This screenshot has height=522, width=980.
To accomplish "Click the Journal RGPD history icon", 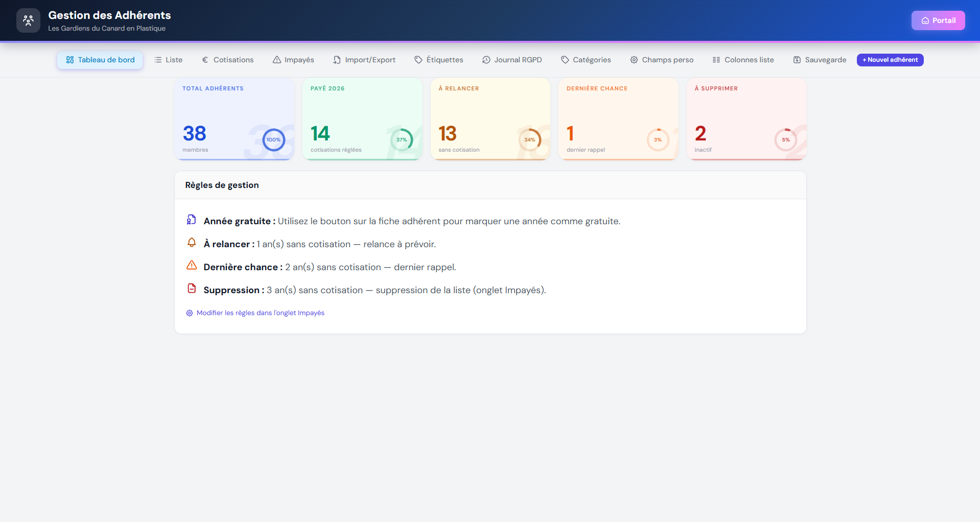I will 485,60.
